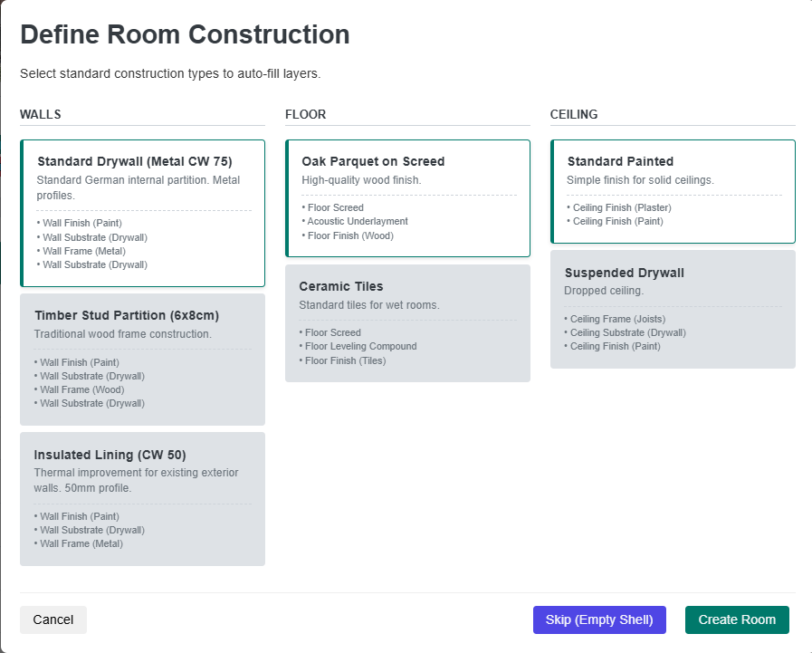Pick the Suspended Drywall ceiling option
The width and height of the screenshot is (812, 653).
pos(673,310)
